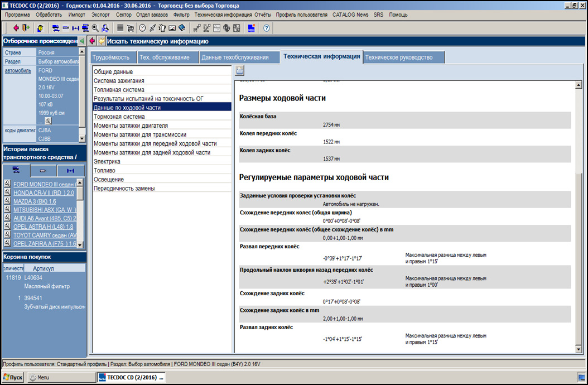Open OPEL ZAFIRA A history link
This screenshot has height=385, width=588.
45,244
